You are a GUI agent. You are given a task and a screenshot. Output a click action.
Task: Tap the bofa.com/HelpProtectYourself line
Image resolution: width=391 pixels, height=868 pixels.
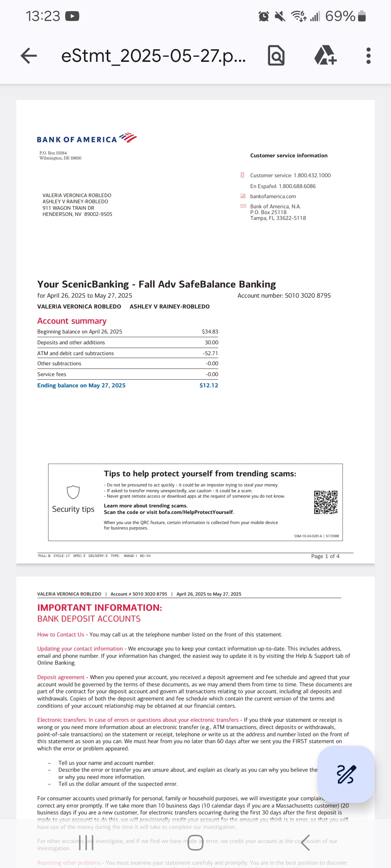[169, 512]
